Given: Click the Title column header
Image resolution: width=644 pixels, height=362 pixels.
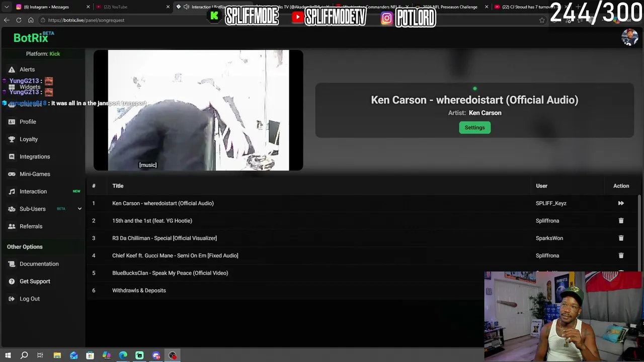Looking at the screenshot, I should (x=118, y=186).
